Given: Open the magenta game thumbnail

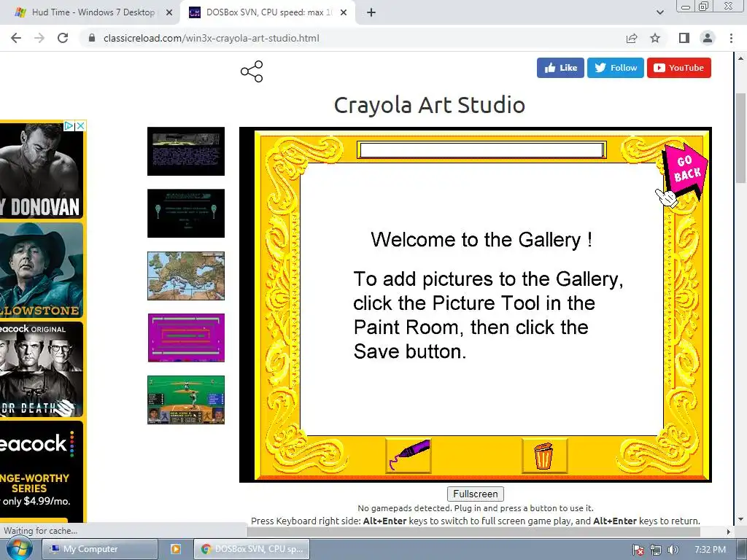Looking at the screenshot, I should click(x=186, y=338).
